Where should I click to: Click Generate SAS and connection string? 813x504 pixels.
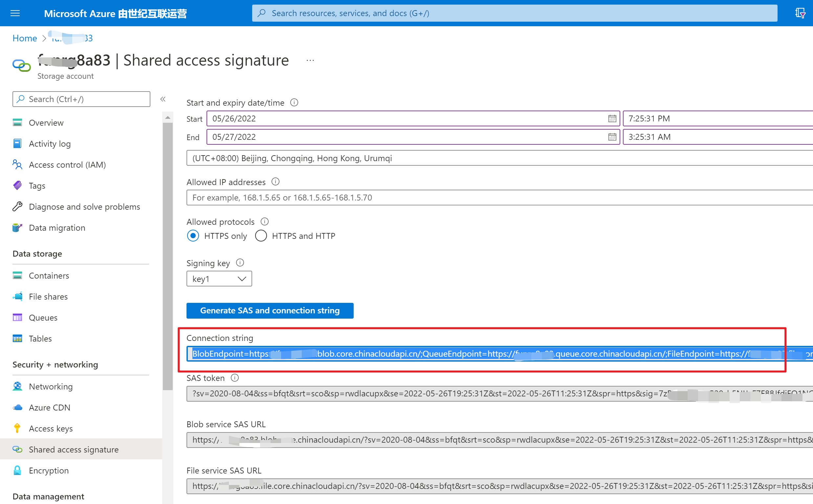(x=270, y=310)
